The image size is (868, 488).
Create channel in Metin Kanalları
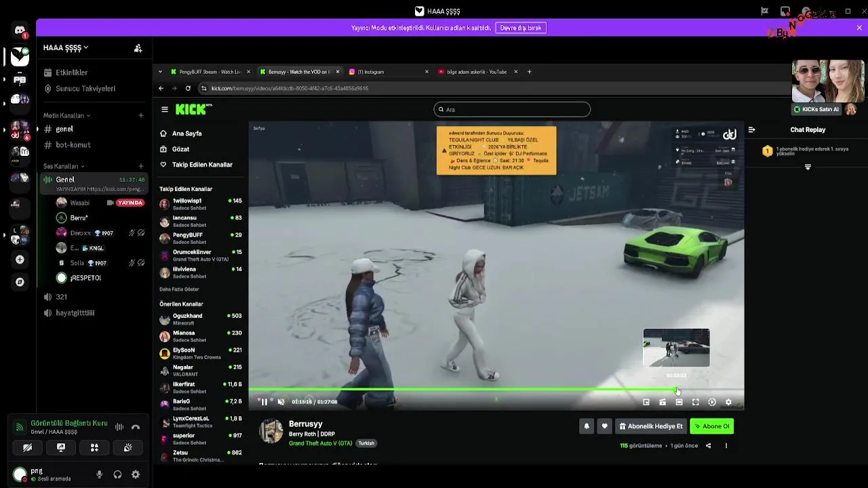pyautogui.click(x=141, y=116)
